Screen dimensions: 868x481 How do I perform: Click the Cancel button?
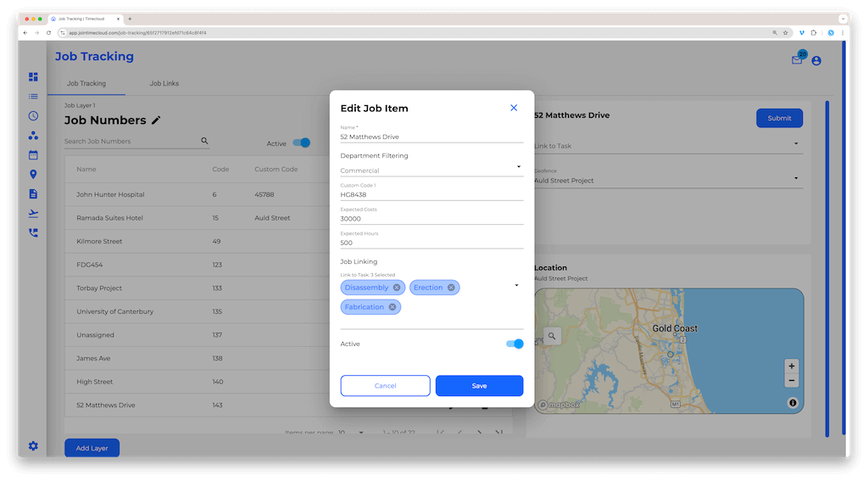pos(386,386)
